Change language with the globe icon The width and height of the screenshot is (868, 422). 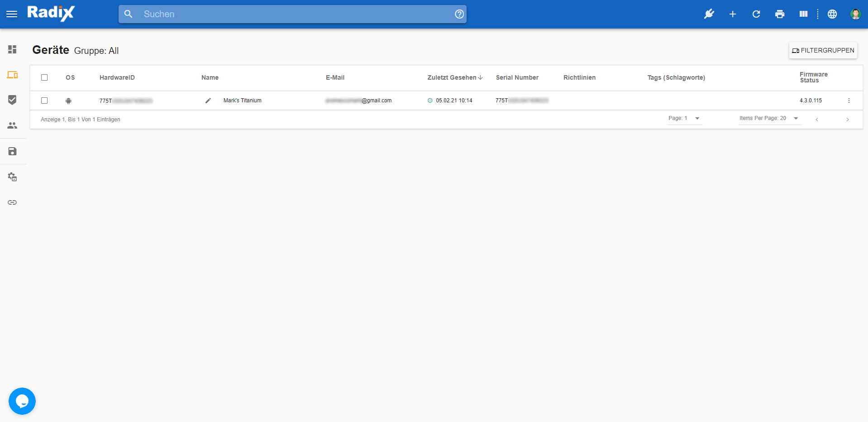coord(832,14)
